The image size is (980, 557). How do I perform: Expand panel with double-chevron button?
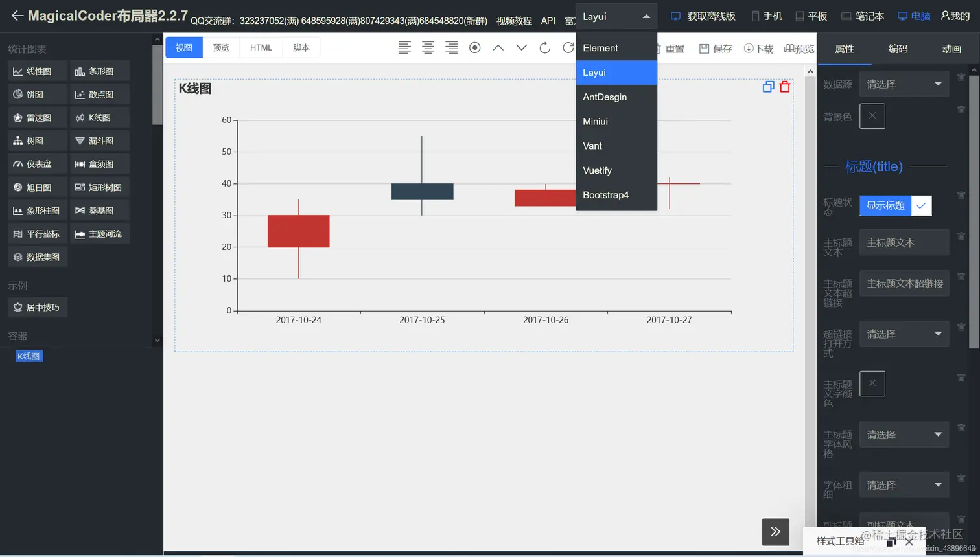click(775, 532)
